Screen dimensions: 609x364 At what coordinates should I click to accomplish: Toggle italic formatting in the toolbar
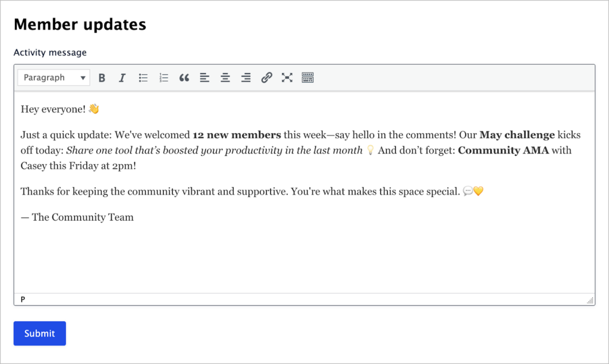(x=122, y=77)
